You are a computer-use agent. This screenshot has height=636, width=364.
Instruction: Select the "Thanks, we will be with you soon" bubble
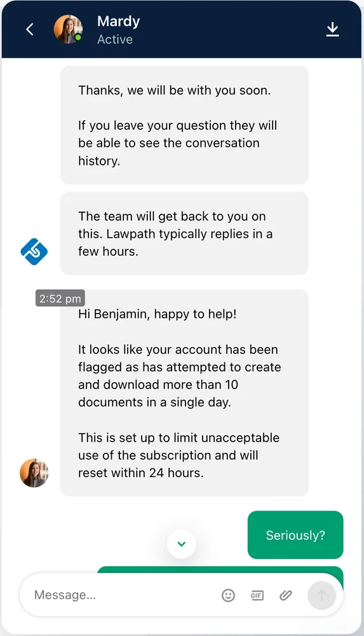click(x=184, y=125)
